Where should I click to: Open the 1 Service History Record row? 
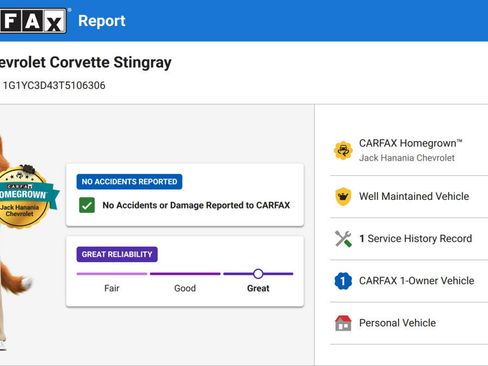(x=409, y=239)
